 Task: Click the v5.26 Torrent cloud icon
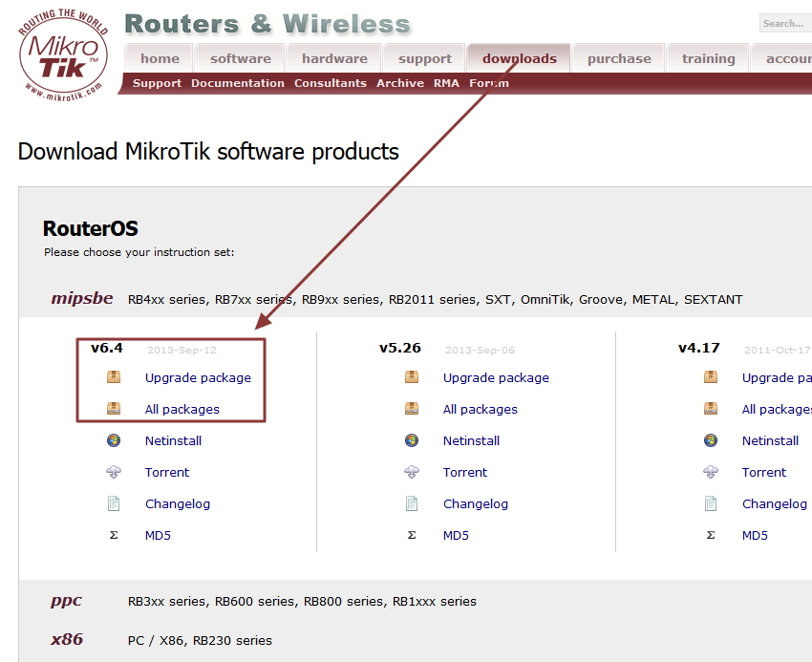point(412,472)
